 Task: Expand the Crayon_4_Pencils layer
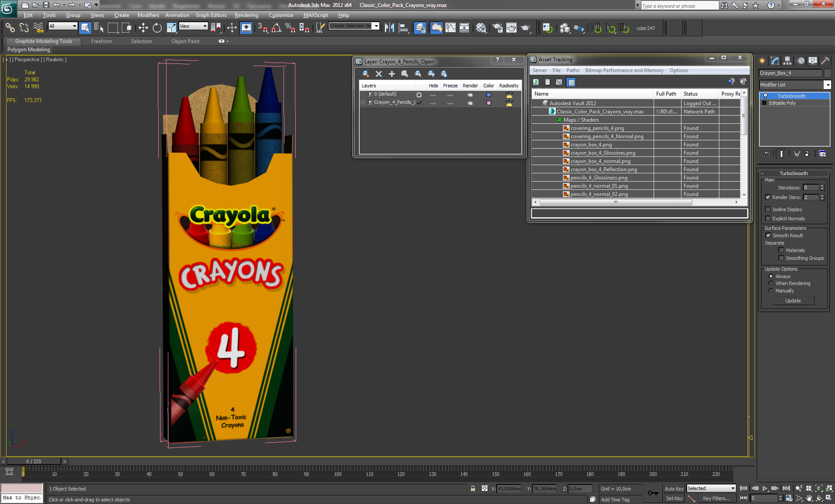pyautogui.click(x=363, y=103)
